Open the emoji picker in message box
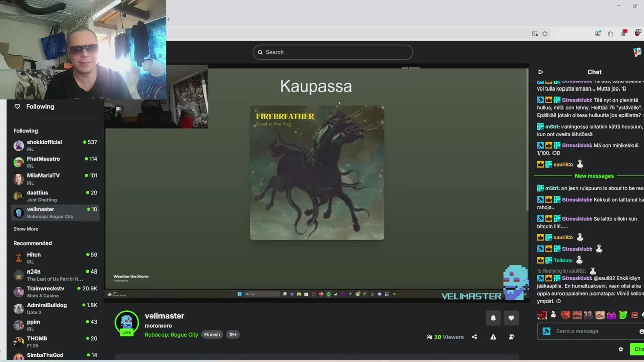This screenshot has height=362, width=644. (641, 331)
